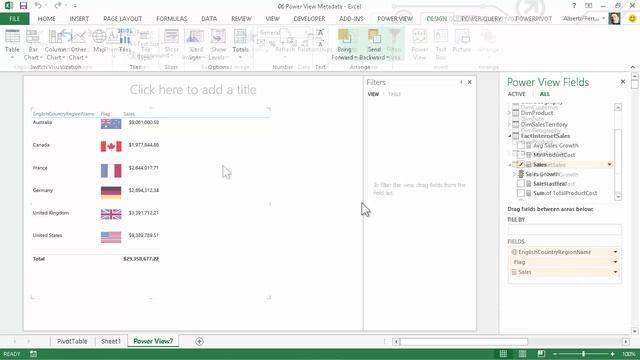
Task: Click the smiley feedback icon
Action: point(632,18)
